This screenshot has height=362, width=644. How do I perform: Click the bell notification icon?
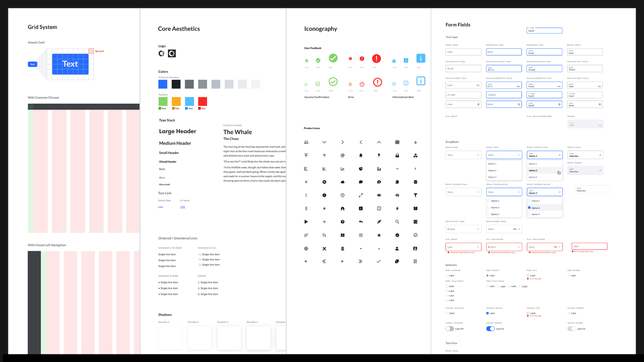click(x=360, y=156)
